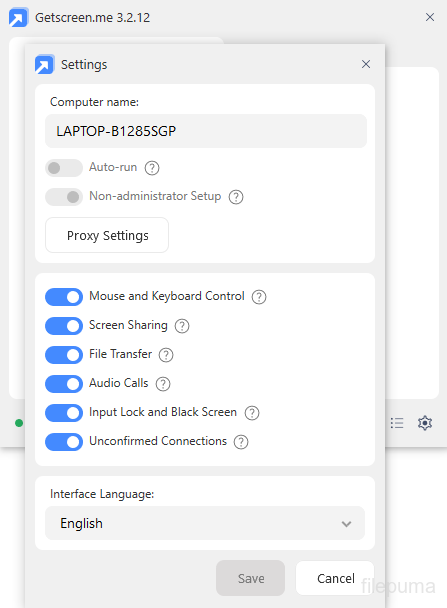Click help icon next to Unconfirmed Connections
Image resolution: width=447 pixels, height=608 pixels.
pos(241,442)
